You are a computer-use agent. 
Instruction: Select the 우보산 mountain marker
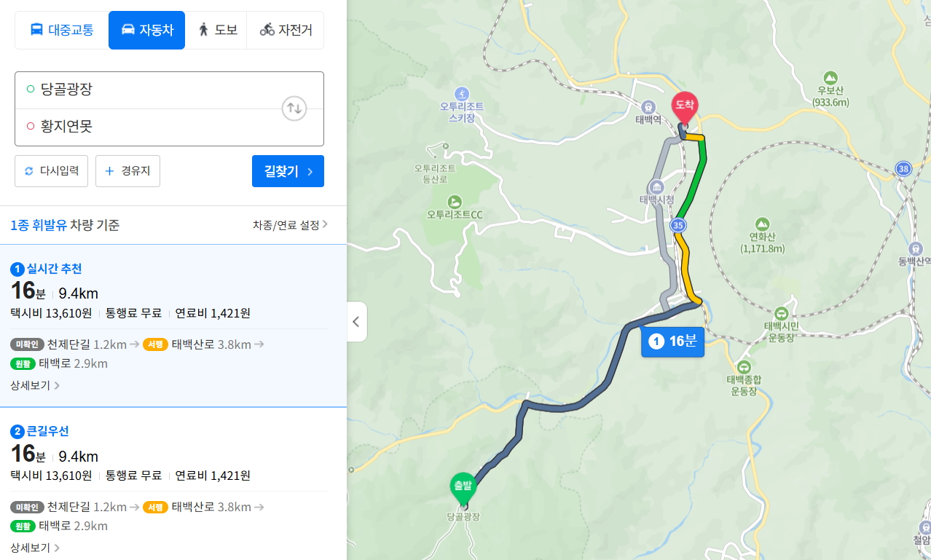[830, 77]
